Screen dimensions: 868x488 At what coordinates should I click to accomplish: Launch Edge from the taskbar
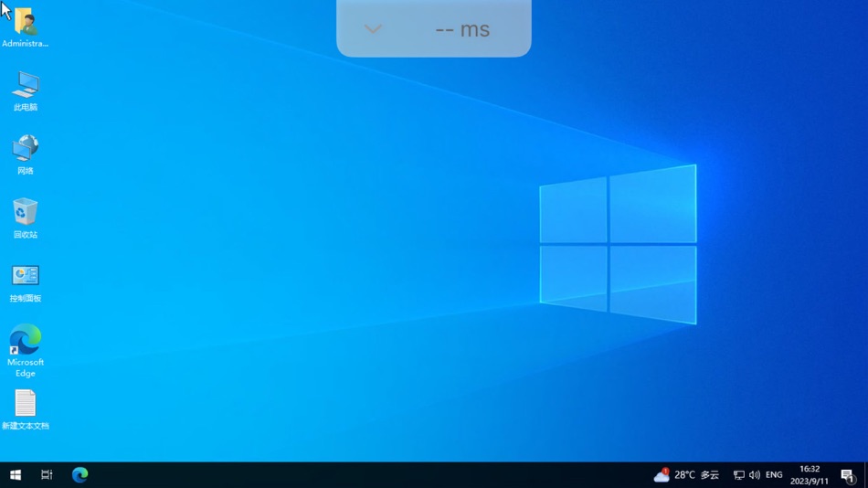(79, 474)
